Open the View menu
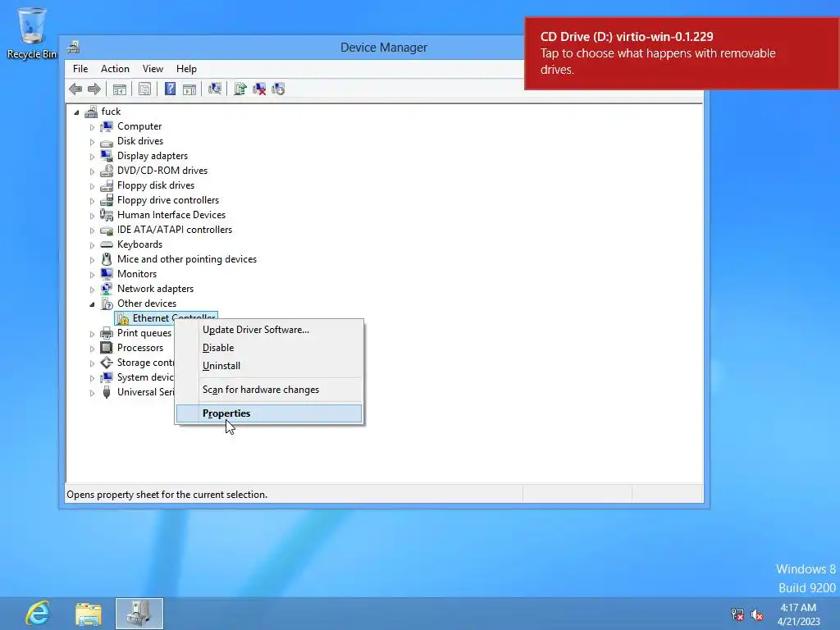The height and width of the screenshot is (630, 840). tap(153, 69)
